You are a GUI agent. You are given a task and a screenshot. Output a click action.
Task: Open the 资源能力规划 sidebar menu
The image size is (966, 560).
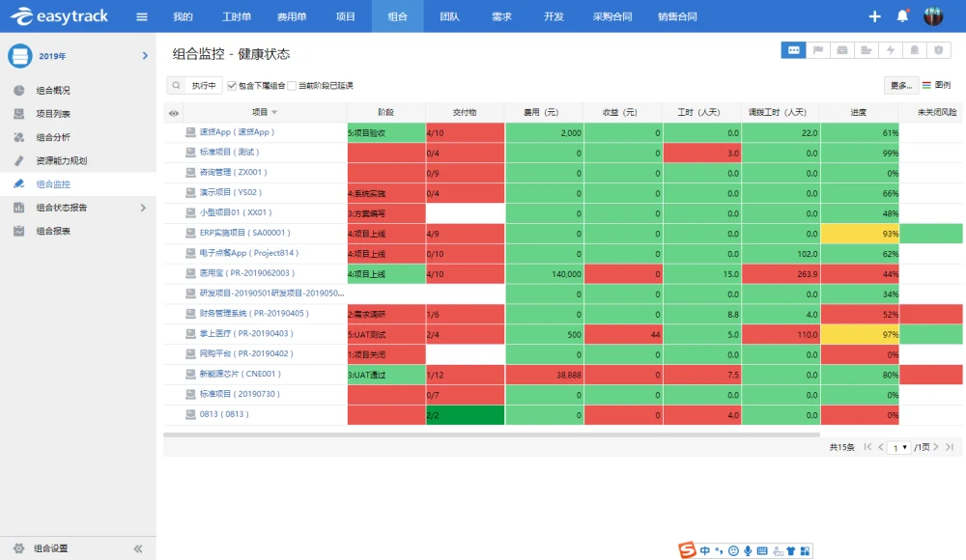[67, 160]
